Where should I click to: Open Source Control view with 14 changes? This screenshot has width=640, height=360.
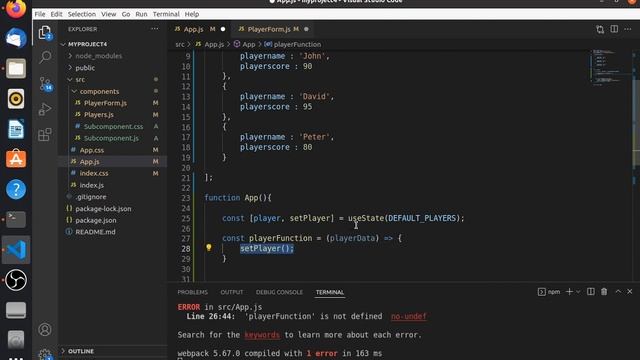[45, 84]
